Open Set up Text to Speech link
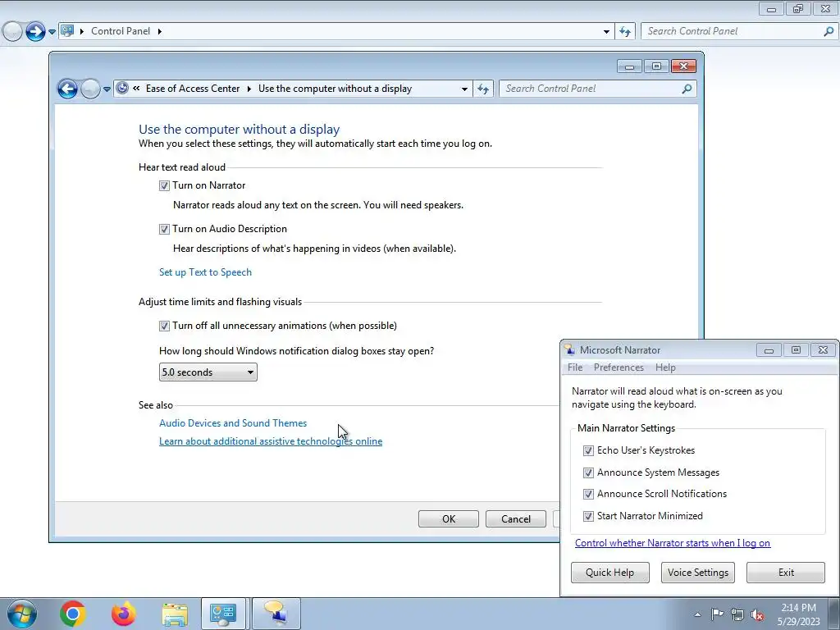Viewport: 840px width, 630px height. [x=205, y=272]
